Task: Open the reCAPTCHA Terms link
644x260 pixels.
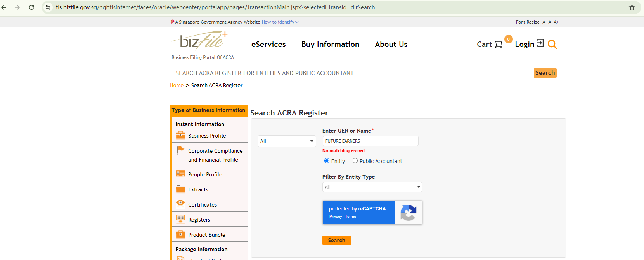Action: [x=351, y=217]
